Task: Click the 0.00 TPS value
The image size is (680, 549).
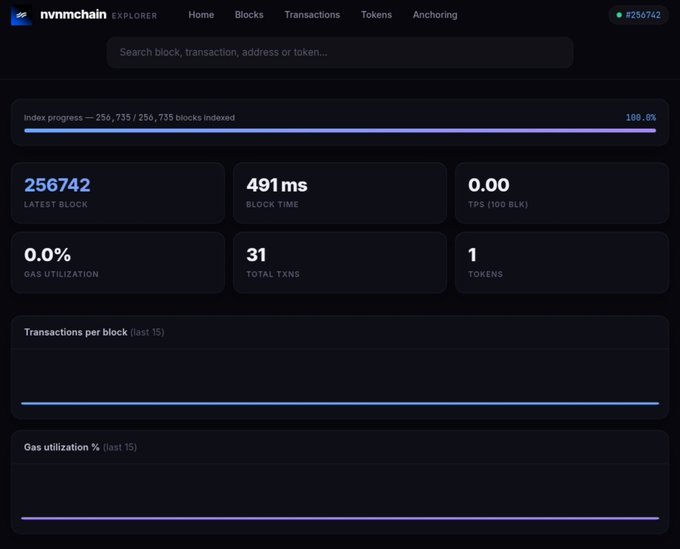Action: click(x=489, y=185)
